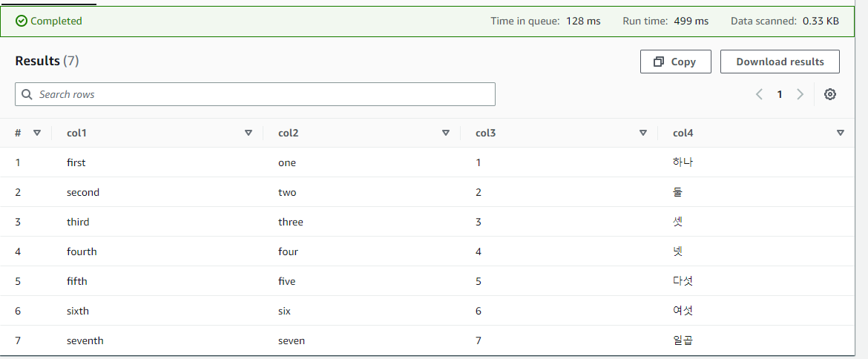Screen dimensions: 868x359
Task: Sort results using the col2 triangle
Action: [446, 133]
